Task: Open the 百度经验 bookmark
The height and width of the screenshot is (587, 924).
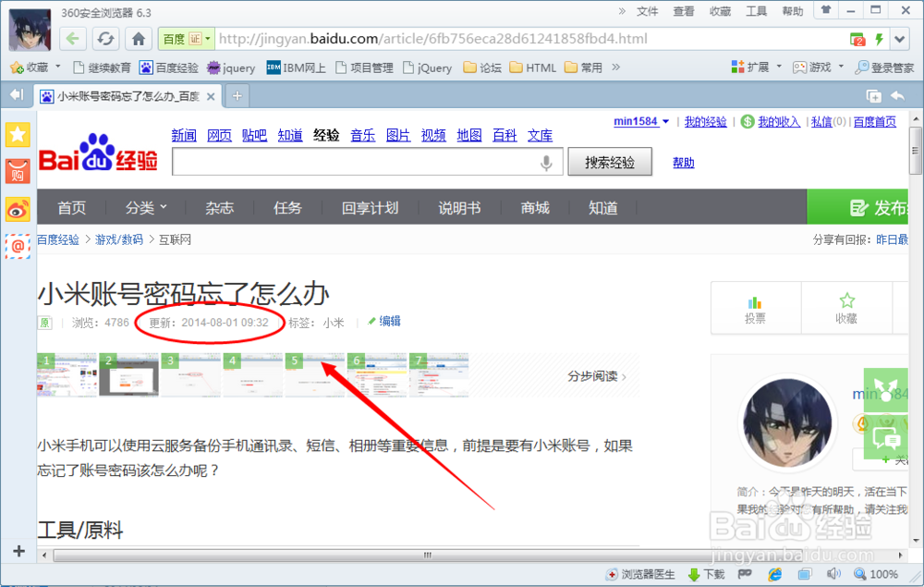Action: 169,67
